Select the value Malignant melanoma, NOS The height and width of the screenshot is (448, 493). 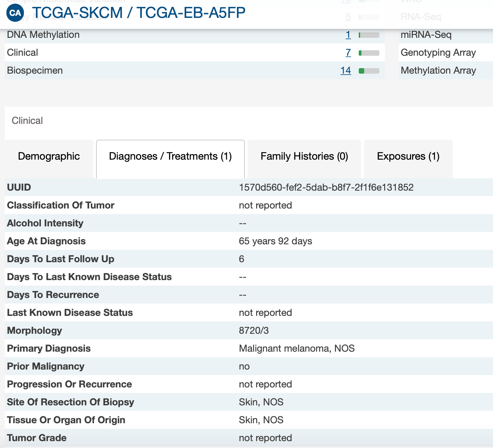coord(297,349)
